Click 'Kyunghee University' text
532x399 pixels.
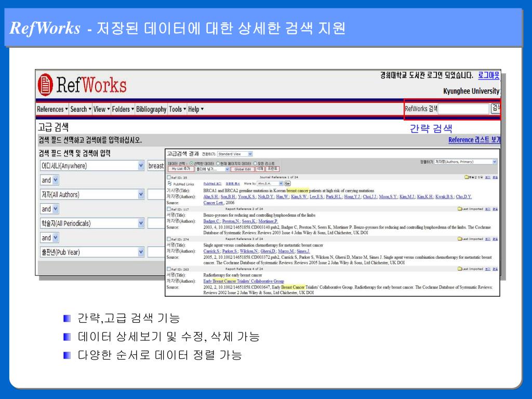[471, 91]
